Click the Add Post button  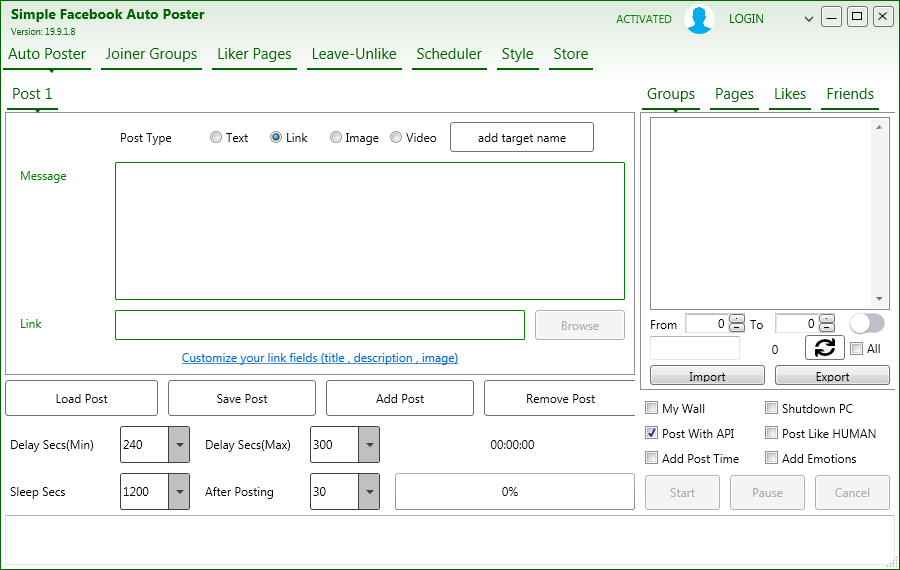pos(400,398)
